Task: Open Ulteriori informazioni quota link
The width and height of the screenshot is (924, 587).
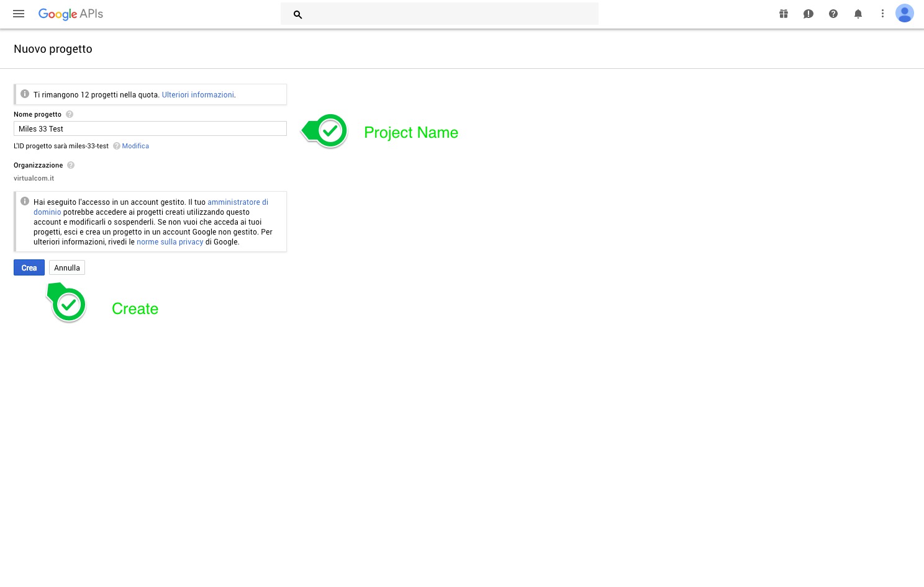Action: point(197,95)
